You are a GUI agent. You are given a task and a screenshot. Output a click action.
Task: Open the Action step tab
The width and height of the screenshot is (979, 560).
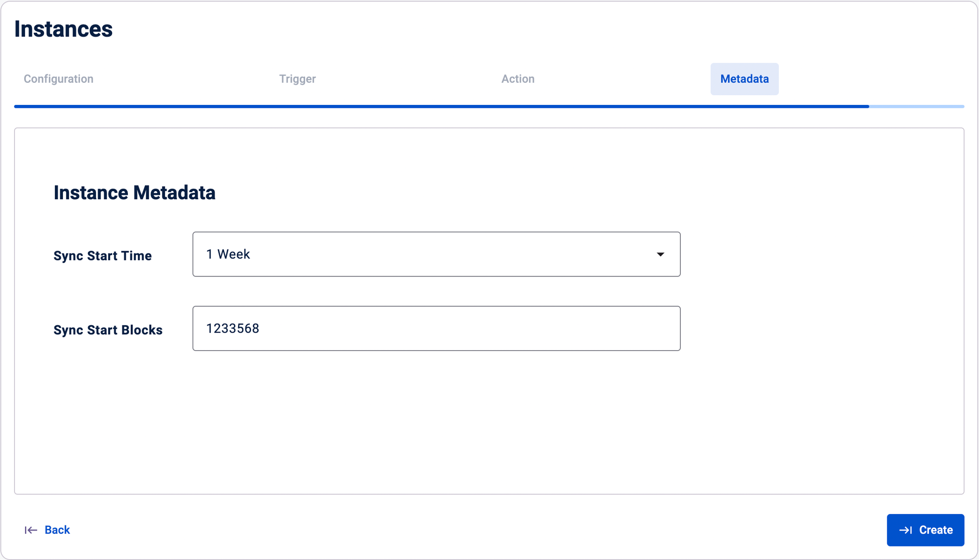click(518, 79)
